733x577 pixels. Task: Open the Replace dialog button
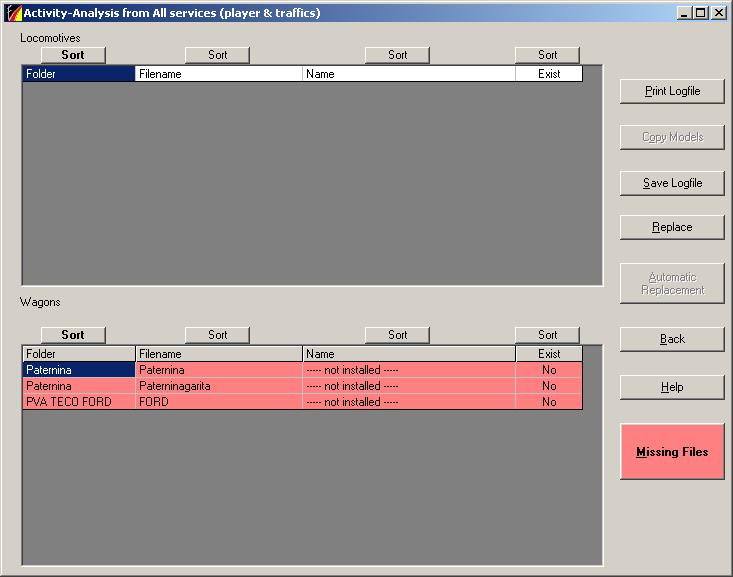click(672, 227)
